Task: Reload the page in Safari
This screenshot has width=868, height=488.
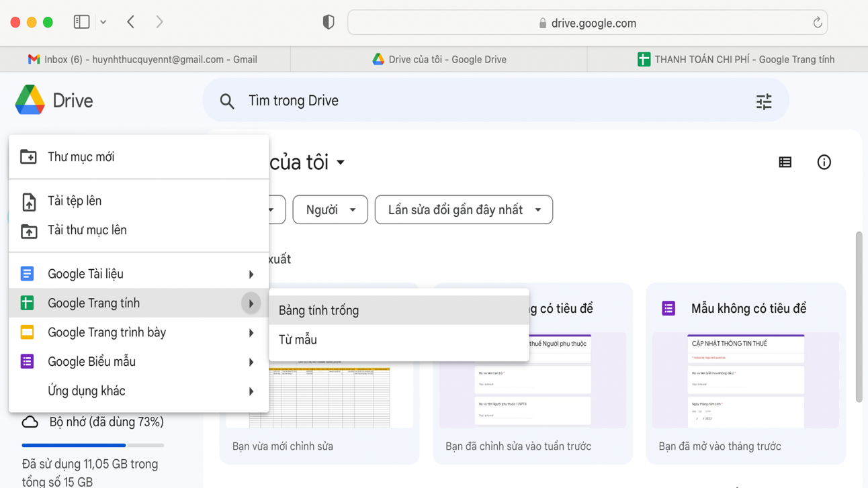Action: (x=817, y=23)
